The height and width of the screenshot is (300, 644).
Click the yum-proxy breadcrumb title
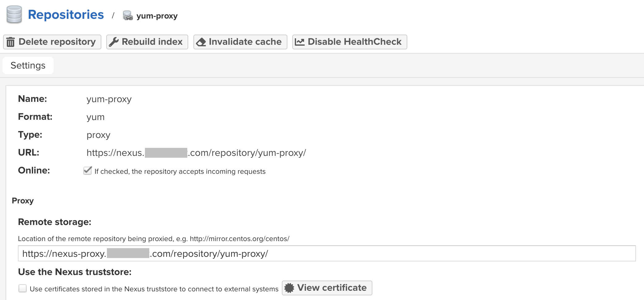coord(157,16)
